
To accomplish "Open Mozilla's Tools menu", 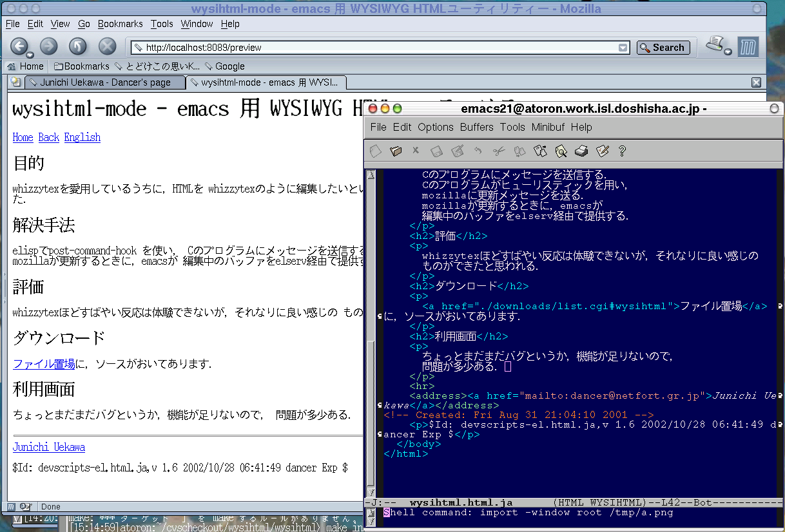I will click(x=162, y=24).
